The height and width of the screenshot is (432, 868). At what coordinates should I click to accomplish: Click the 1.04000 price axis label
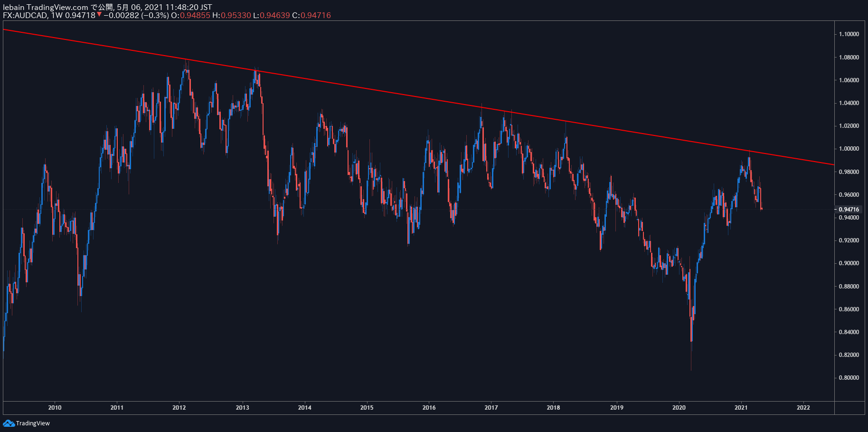(849, 103)
